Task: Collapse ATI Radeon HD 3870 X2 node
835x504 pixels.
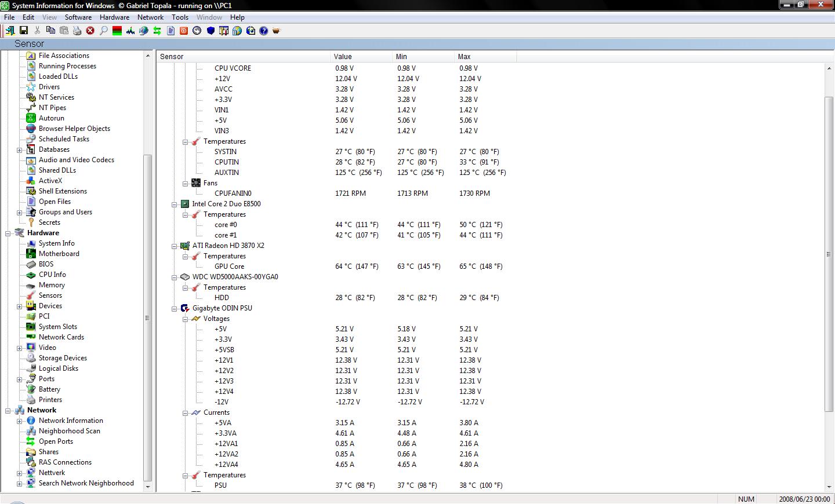Action: [x=174, y=246]
